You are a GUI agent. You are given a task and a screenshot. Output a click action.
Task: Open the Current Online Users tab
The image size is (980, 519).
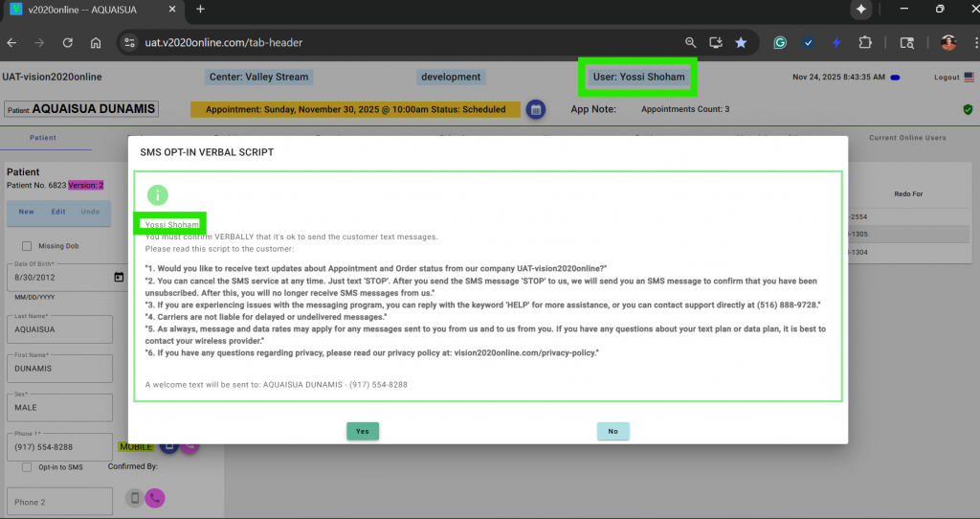[907, 138]
